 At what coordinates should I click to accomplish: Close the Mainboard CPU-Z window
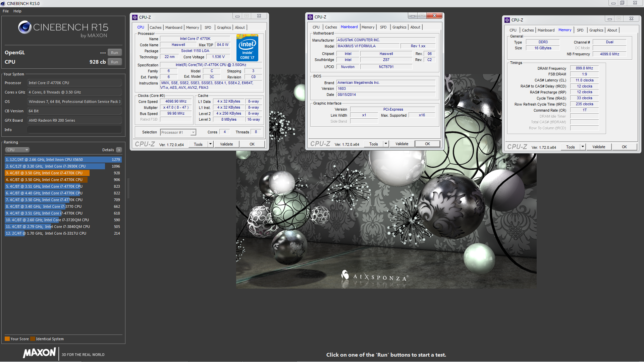coord(435,16)
